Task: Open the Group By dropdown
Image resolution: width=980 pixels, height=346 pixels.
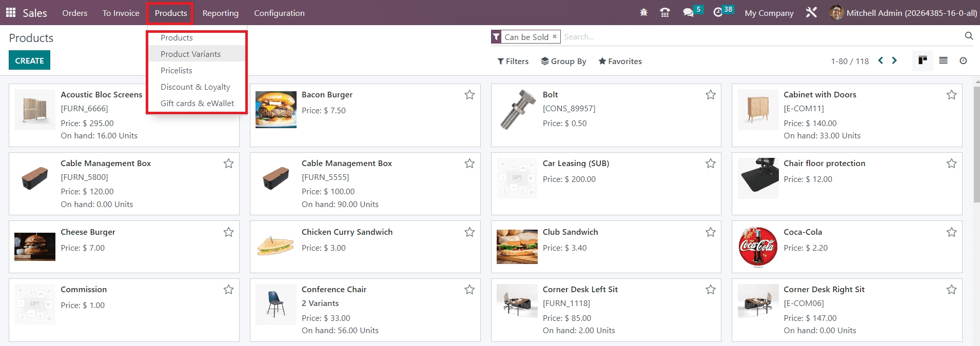Action: pos(563,62)
